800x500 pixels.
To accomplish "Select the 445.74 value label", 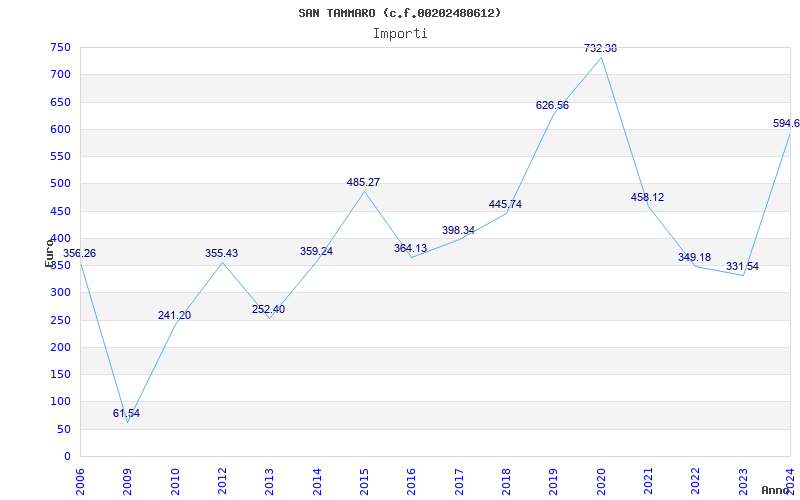I will 505,204.
